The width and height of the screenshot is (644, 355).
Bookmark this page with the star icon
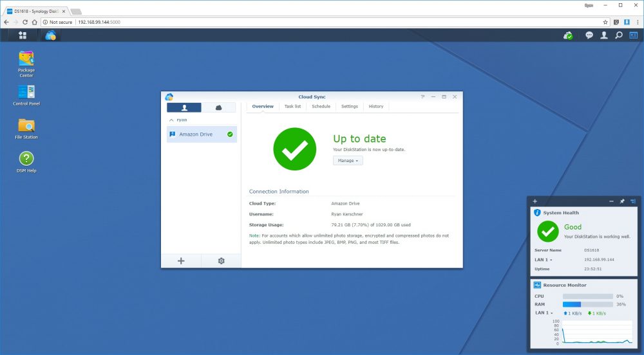(605, 22)
